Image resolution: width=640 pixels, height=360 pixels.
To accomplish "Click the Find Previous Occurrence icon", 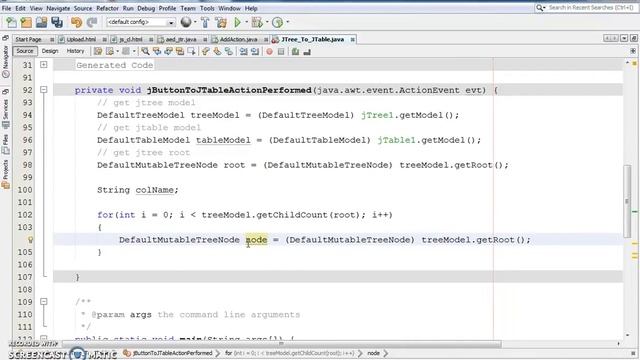I will click(x=157, y=51).
